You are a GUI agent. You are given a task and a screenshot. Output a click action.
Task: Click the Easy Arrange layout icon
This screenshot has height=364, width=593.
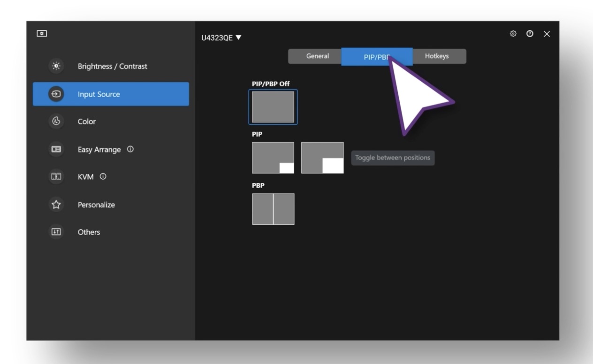tap(56, 150)
